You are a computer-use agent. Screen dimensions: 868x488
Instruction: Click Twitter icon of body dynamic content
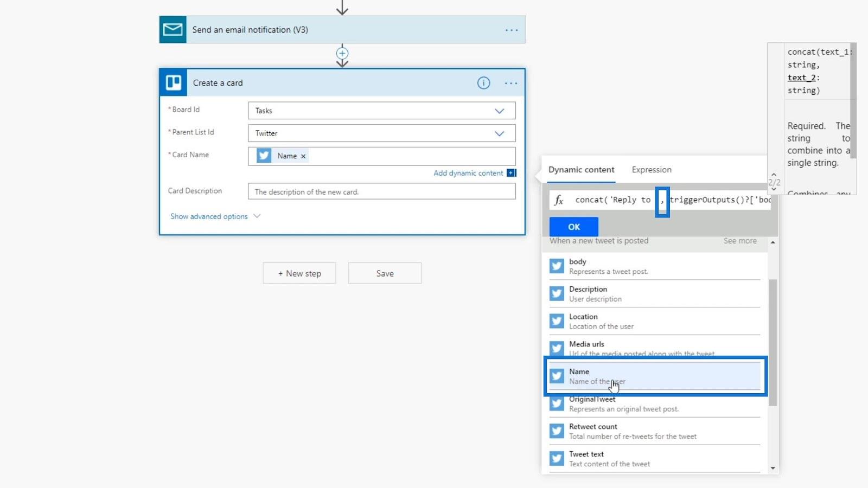click(x=557, y=266)
